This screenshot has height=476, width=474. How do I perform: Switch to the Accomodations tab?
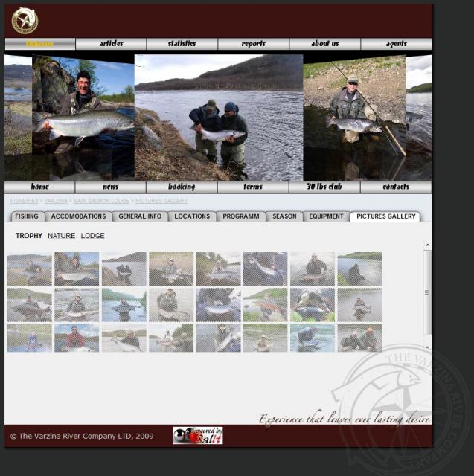78,216
